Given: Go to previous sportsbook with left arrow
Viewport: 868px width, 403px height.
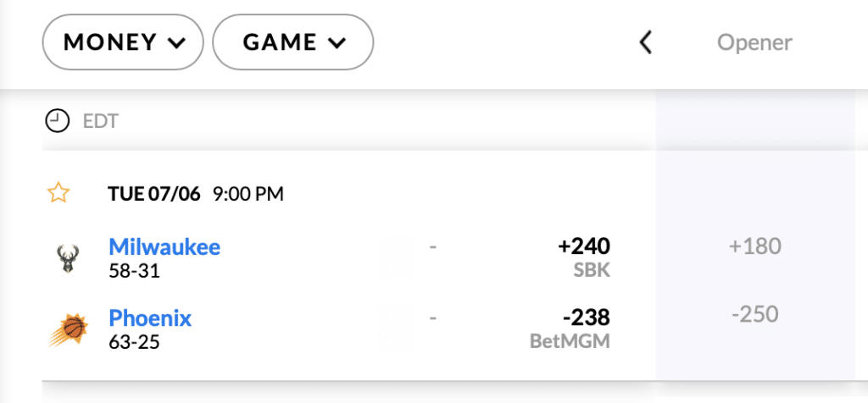Looking at the screenshot, I should pyautogui.click(x=645, y=42).
